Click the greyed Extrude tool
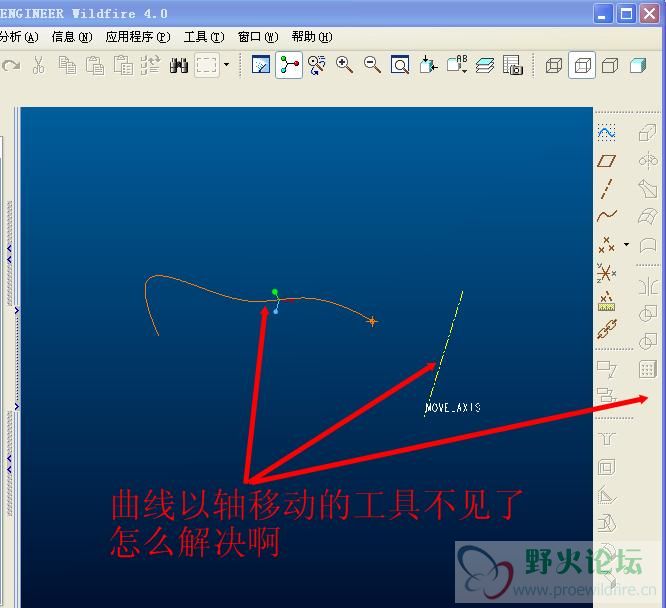Viewport: 666px width, 608px height. pyautogui.click(x=647, y=133)
